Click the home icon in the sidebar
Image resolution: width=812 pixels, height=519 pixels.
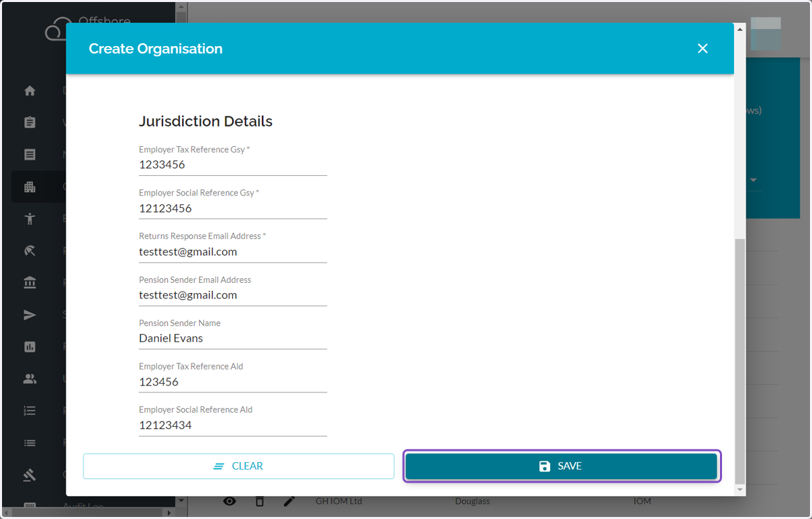click(30, 91)
